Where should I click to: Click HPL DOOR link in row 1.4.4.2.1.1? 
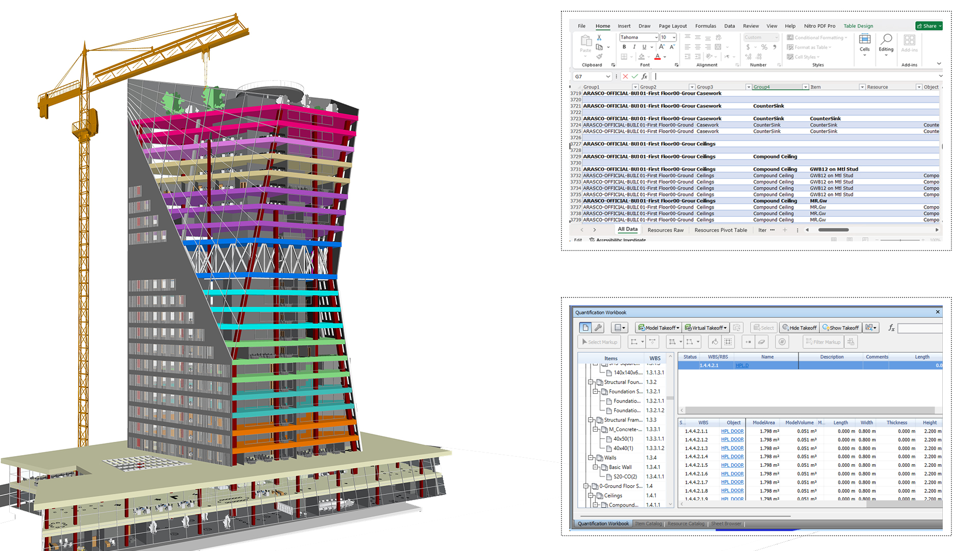pyautogui.click(x=732, y=431)
